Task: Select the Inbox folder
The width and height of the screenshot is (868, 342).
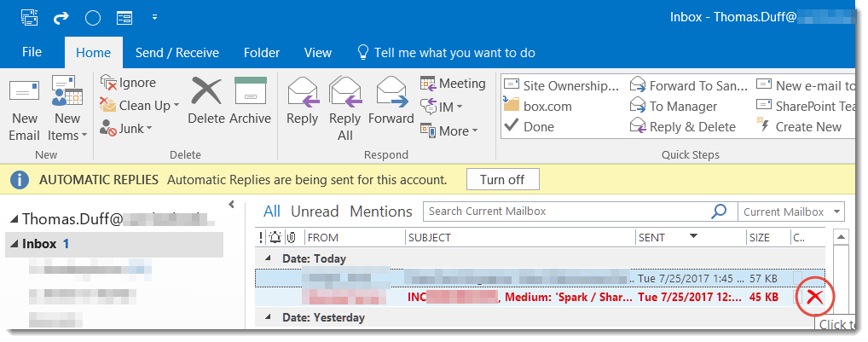Action: [x=114, y=244]
